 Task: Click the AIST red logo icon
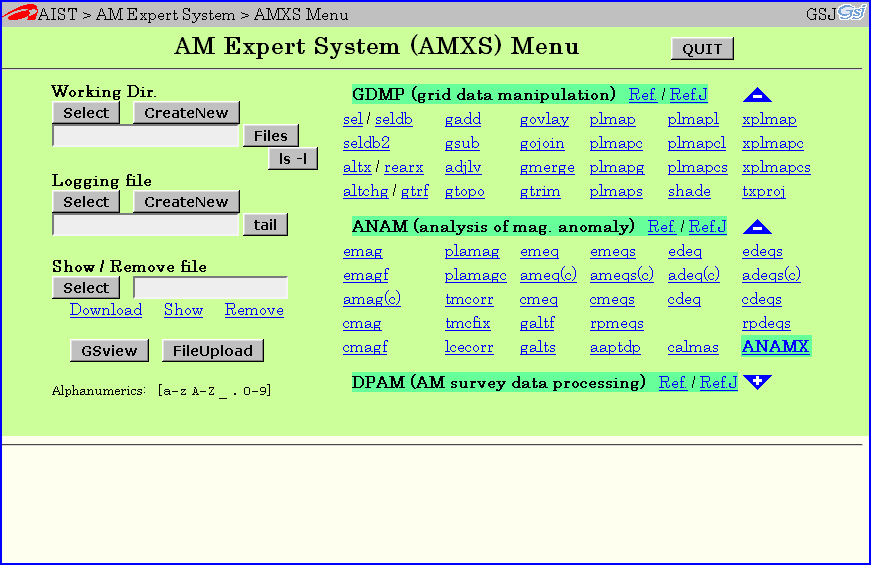[20, 13]
